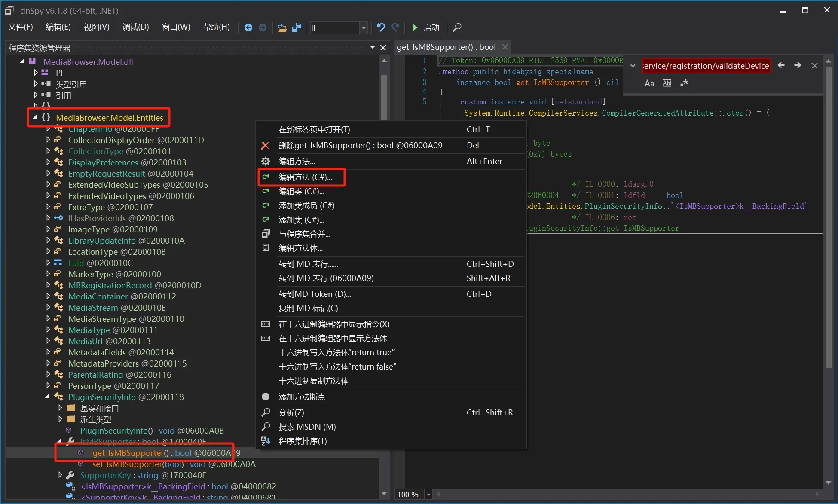Image resolution: width=838 pixels, height=504 pixels.
Task: Collapse the PluginSecurityInfo tree node
Action: (x=47, y=397)
